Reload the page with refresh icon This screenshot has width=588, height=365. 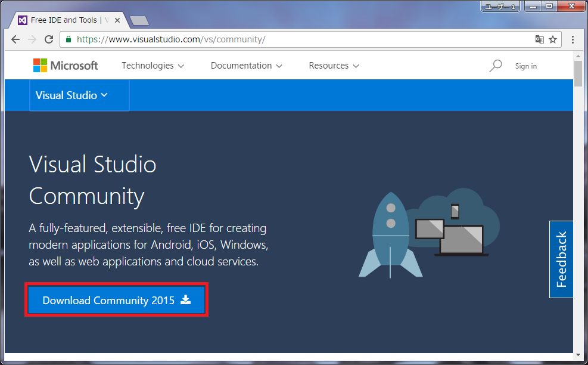49,39
